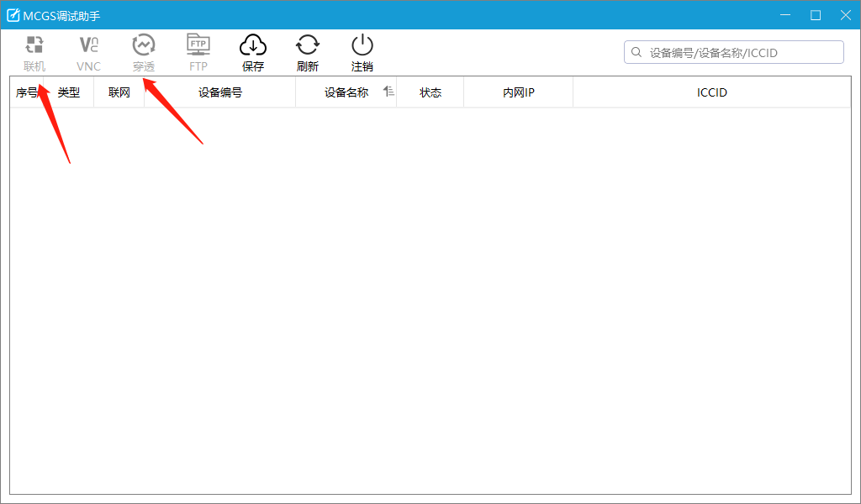Click the 联网 column header
The image size is (861, 504).
coord(119,92)
